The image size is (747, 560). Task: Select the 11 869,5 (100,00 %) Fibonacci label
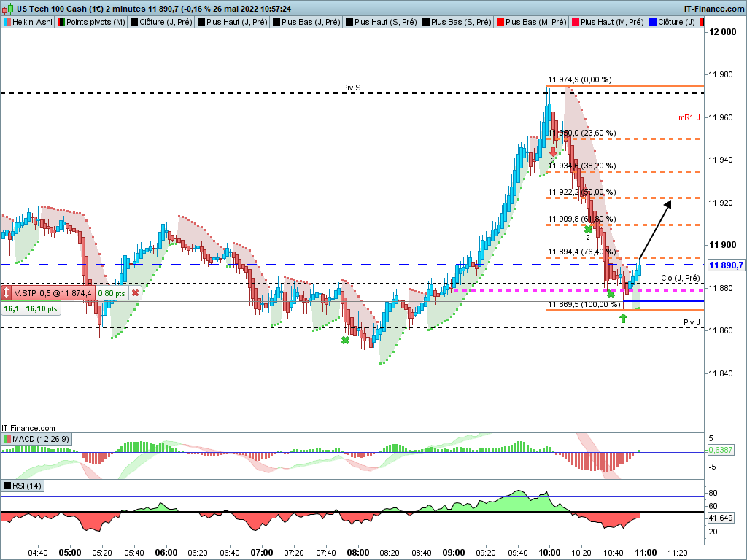(584, 304)
